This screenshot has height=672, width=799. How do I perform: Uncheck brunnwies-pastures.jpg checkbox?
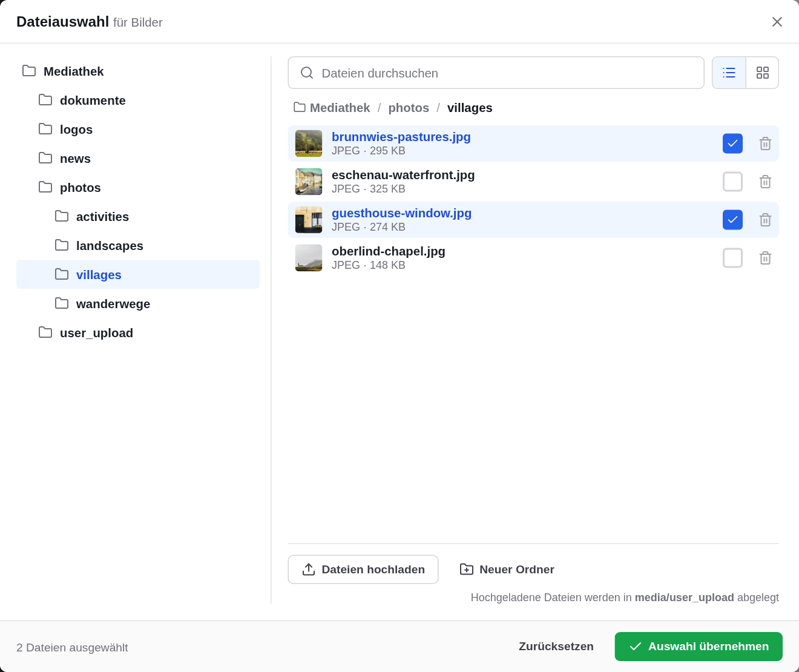(x=732, y=143)
